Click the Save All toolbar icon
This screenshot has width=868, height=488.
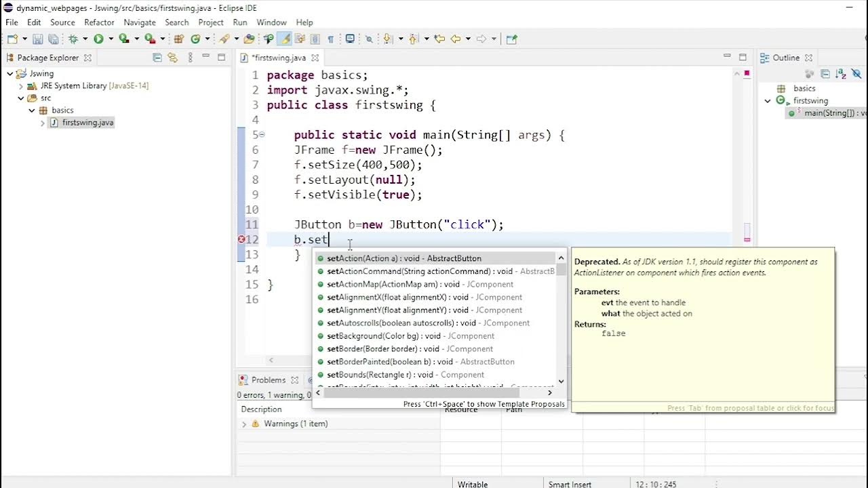click(x=53, y=39)
